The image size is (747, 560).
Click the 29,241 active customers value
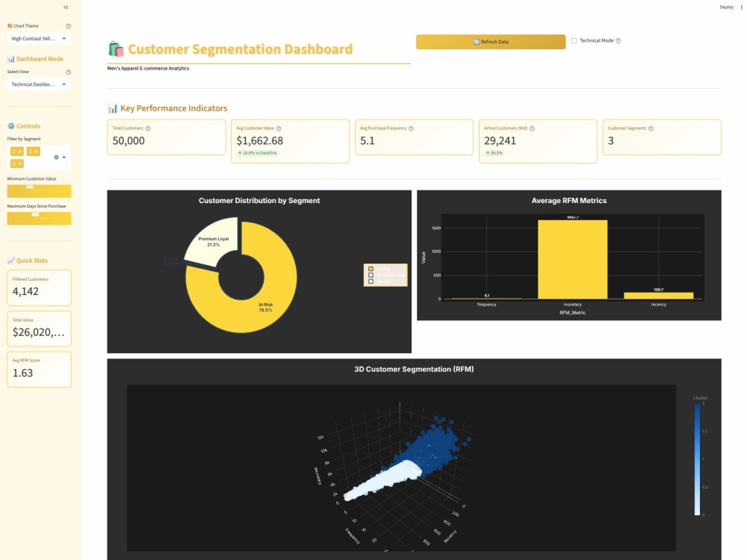[x=500, y=141]
